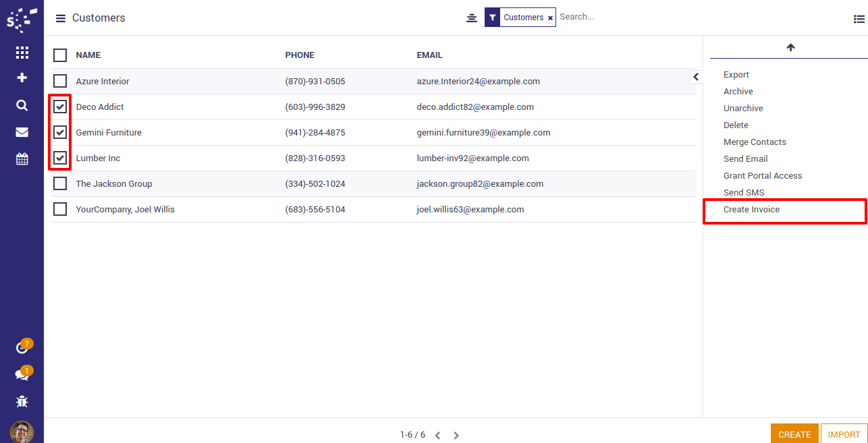This screenshot has width=868, height=443.
Task: Switch view using top-right list icon
Action: (x=859, y=19)
